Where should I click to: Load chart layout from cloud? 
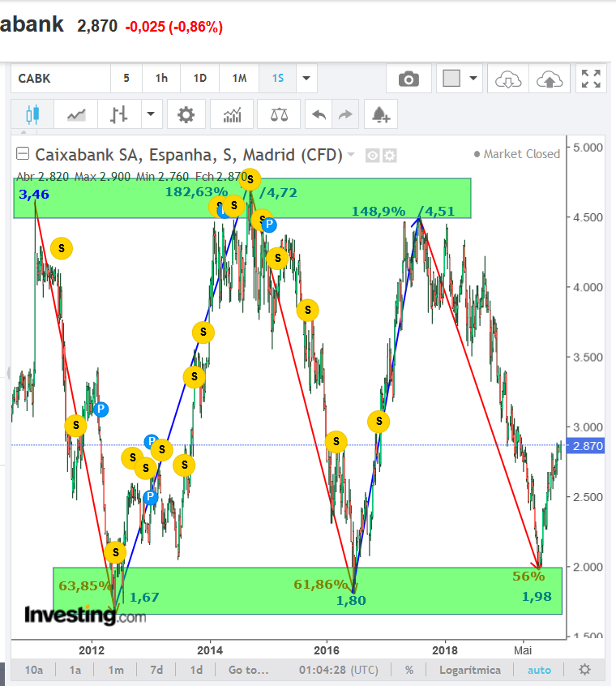[508, 79]
